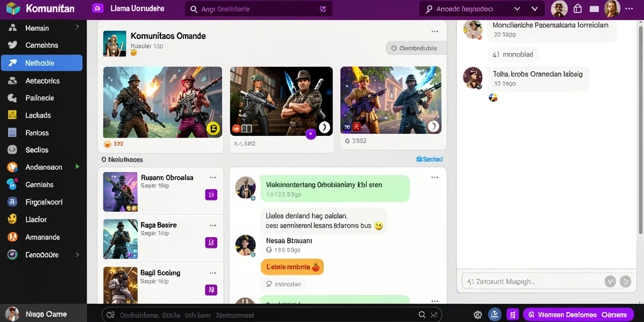This screenshot has width=644, height=322.
Task: Click the yellow icon beside Leckads
Action: coord(13,115)
